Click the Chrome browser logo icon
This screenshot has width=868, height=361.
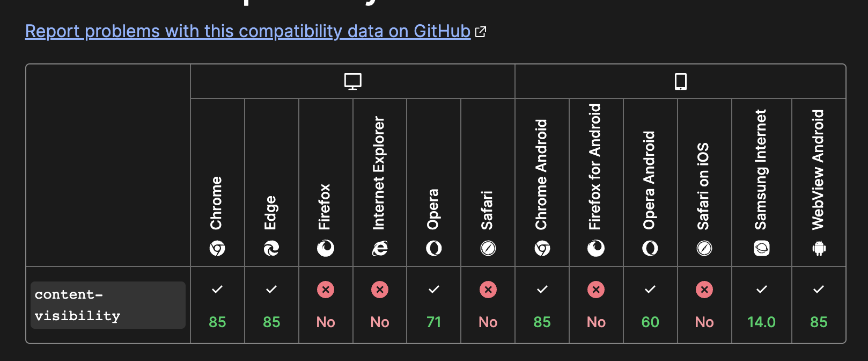(x=217, y=248)
